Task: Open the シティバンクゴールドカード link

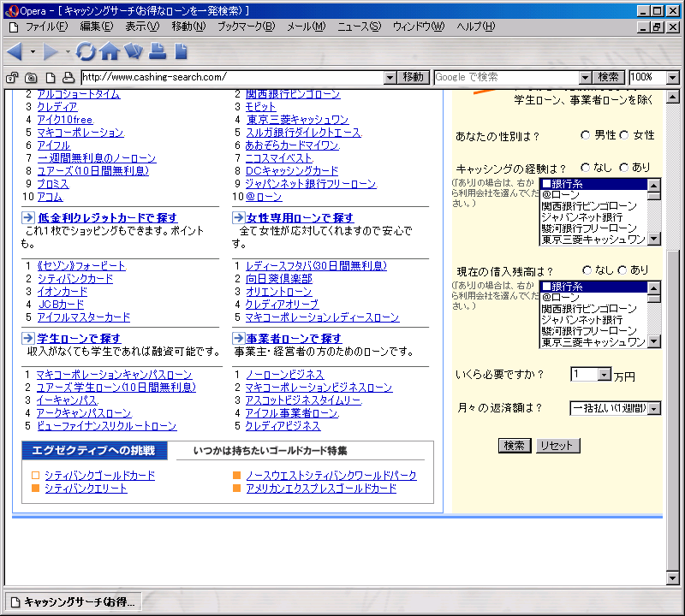Action: (100, 476)
